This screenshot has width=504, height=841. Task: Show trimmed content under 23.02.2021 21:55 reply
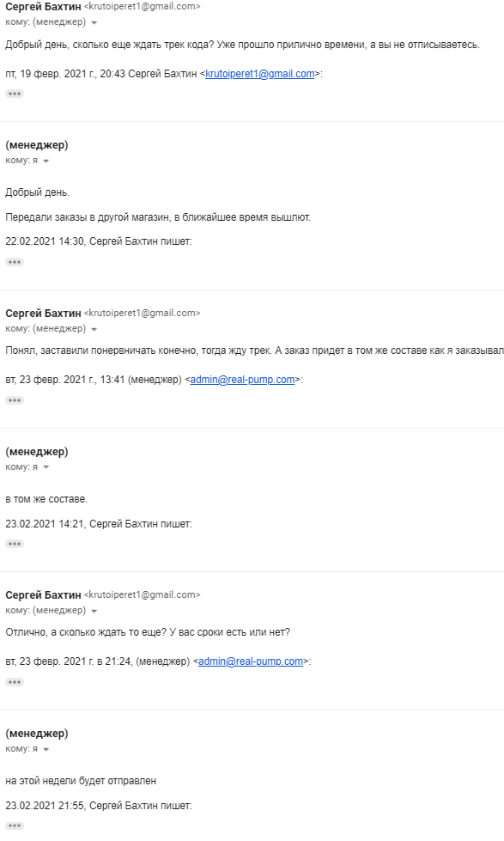pos(15,826)
